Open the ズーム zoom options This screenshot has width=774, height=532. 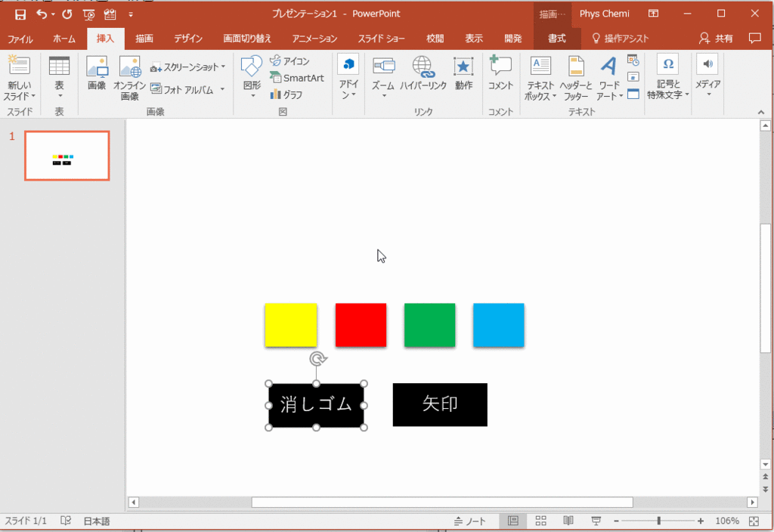tap(383, 76)
